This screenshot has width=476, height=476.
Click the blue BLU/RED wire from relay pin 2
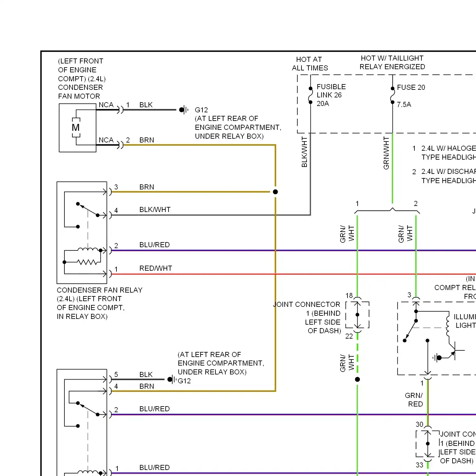294,250
